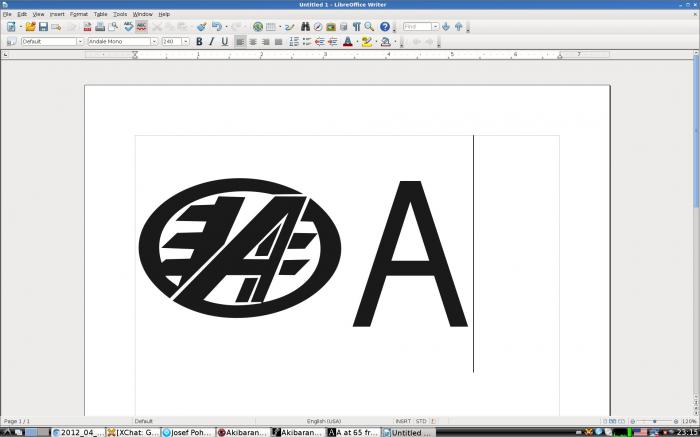
Task: Open Page Preview icon
Action: tap(113, 27)
